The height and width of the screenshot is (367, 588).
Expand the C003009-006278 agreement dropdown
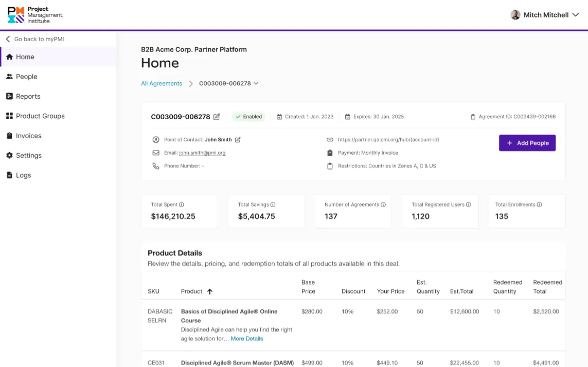pyautogui.click(x=256, y=83)
